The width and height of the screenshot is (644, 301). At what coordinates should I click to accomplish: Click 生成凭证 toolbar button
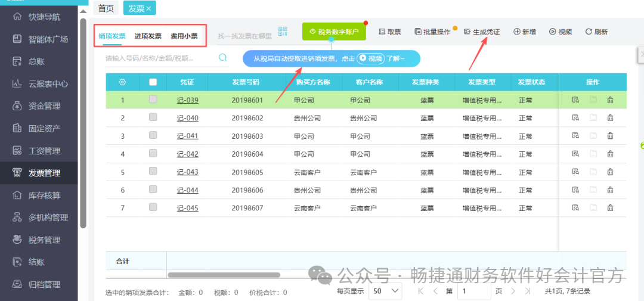tap(482, 32)
